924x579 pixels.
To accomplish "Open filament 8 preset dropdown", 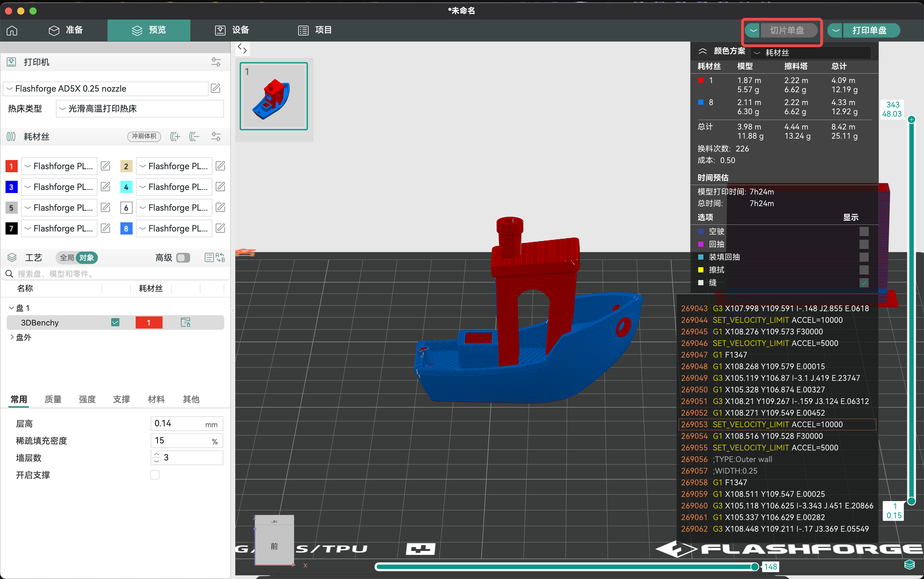I will tap(174, 228).
